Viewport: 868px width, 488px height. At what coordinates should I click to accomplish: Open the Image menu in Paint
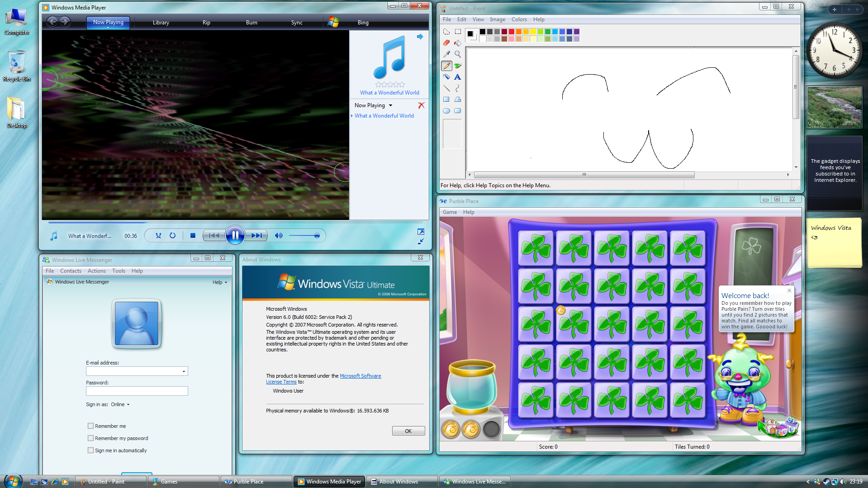click(x=497, y=19)
